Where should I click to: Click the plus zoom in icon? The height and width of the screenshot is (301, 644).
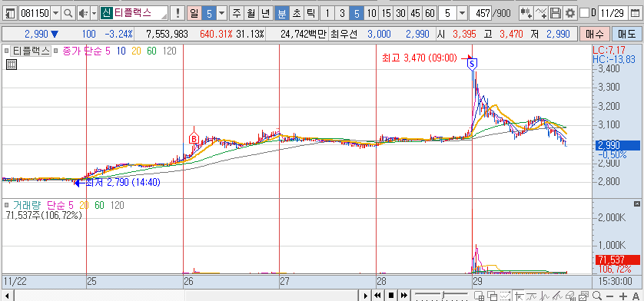623,296
